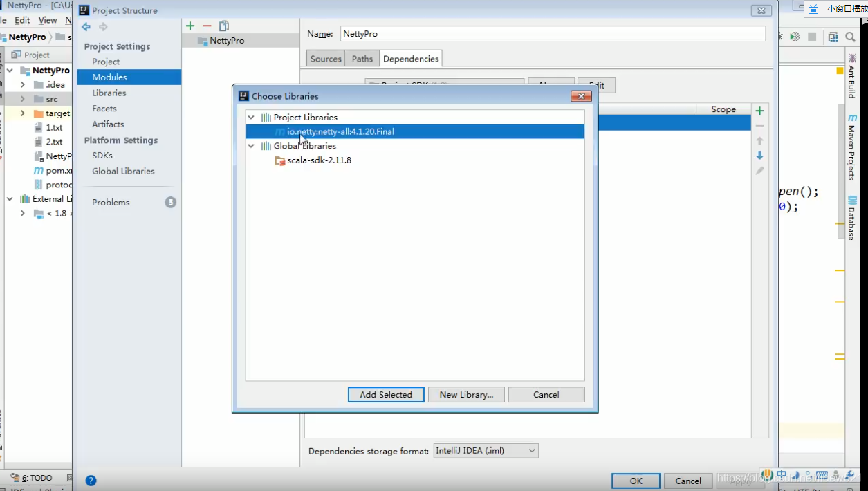Open the Edit menu in the IDE

[x=22, y=20]
